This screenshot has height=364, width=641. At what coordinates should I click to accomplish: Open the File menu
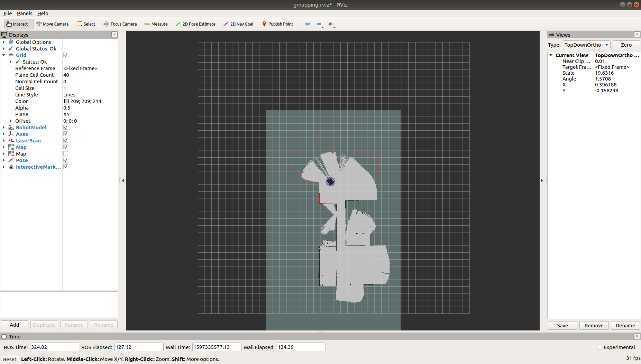coord(8,13)
